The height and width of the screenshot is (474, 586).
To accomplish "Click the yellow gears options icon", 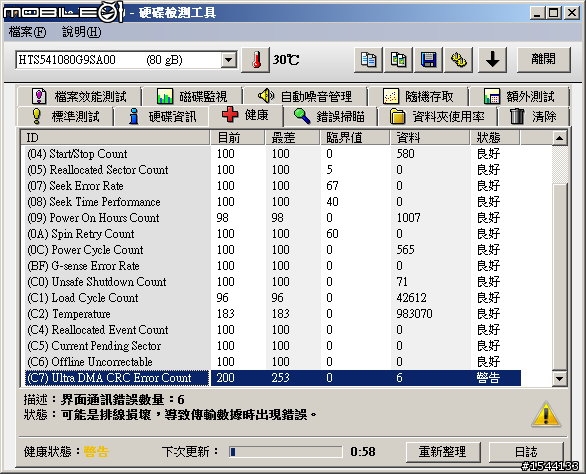I will click(459, 60).
